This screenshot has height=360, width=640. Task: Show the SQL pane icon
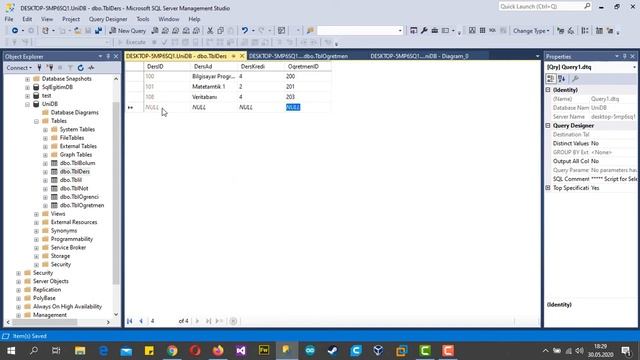(x=493, y=31)
